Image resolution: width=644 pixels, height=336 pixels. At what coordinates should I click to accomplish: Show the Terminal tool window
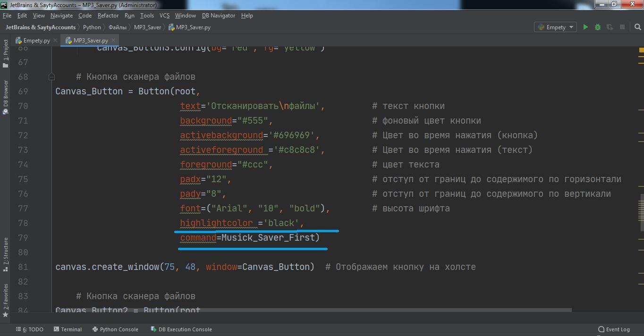click(x=68, y=329)
